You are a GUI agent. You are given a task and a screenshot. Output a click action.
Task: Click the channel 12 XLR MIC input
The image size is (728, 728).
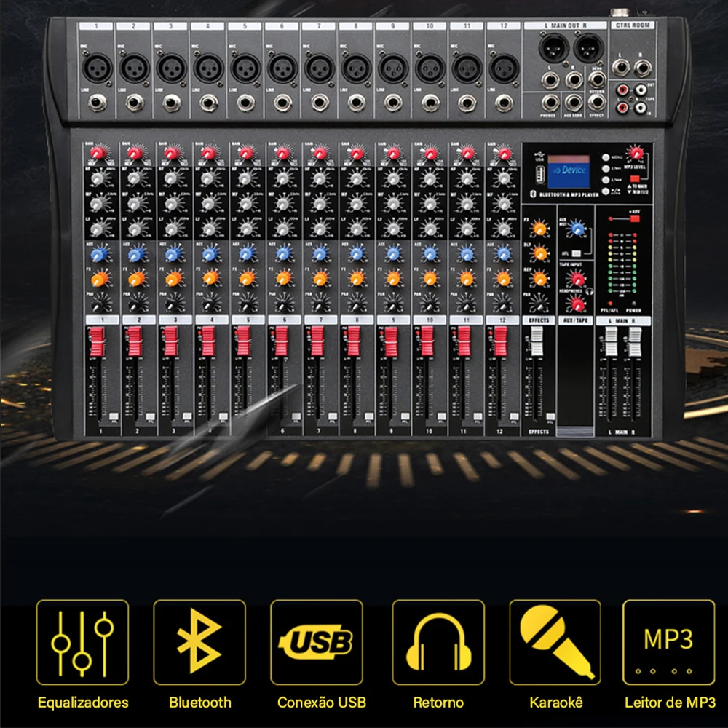click(504, 68)
